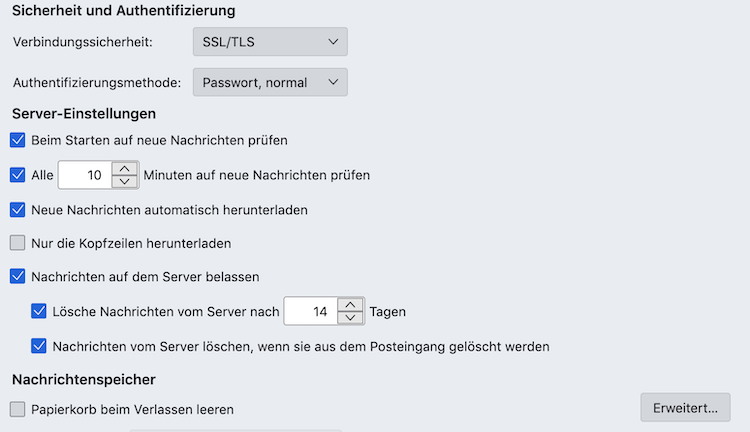This screenshot has width=750, height=432.
Task: Open the Verbindungssicherheit SSL/TLS dropdown
Action: pyautogui.click(x=269, y=42)
